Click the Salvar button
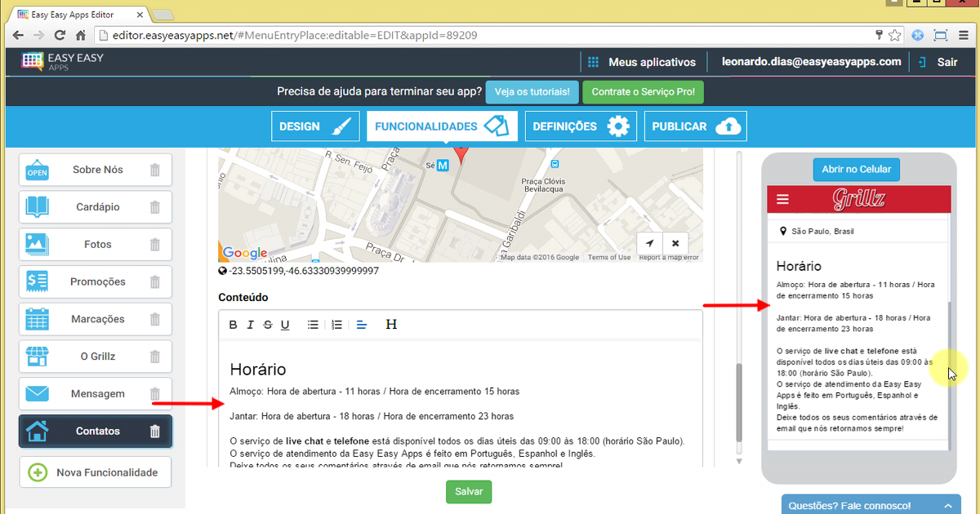Viewport: 980px width, 514px height. [469, 492]
